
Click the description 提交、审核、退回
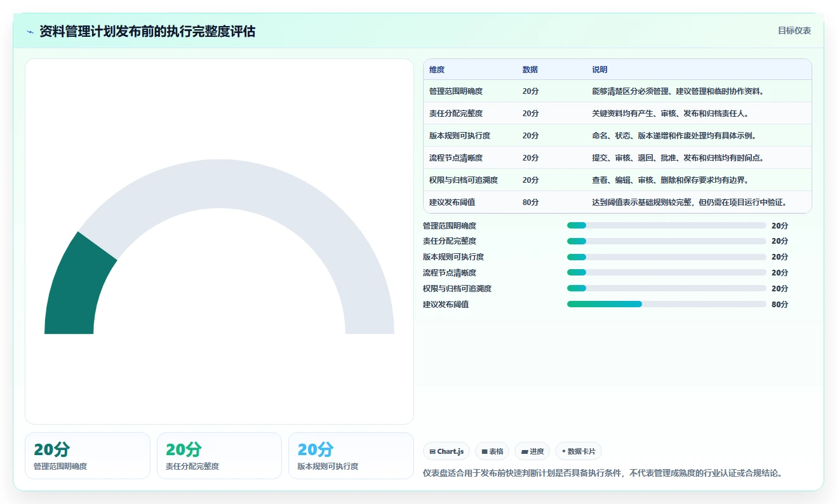click(x=678, y=158)
